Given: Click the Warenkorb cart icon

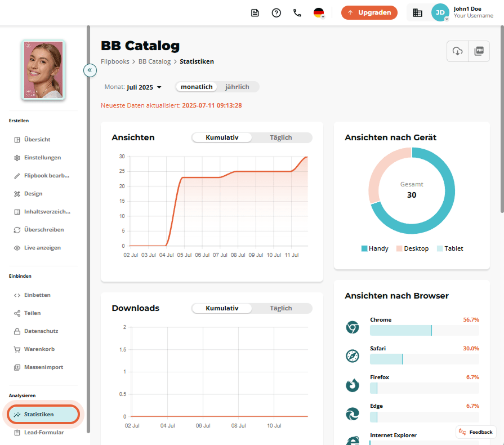Looking at the screenshot, I should [x=17, y=349].
